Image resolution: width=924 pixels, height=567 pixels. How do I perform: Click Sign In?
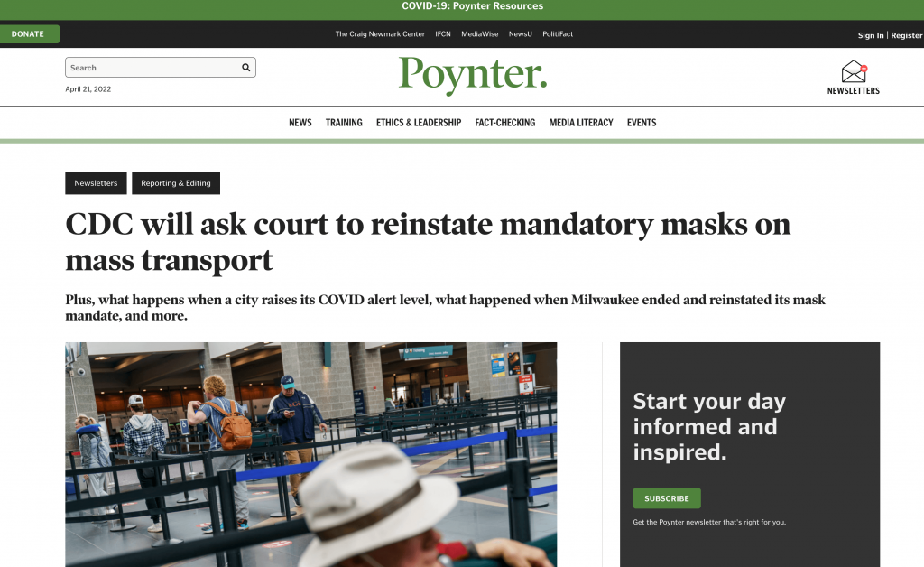871,35
